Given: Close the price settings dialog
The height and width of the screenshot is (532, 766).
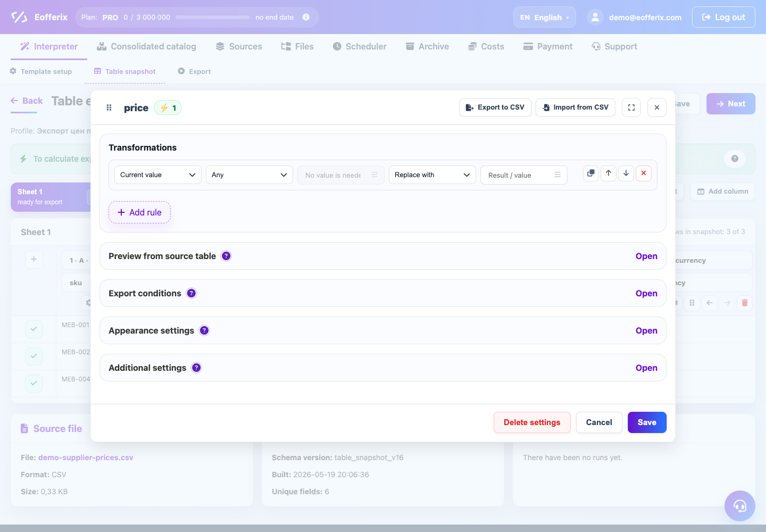Looking at the screenshot, I should click(x=657, y=107).
